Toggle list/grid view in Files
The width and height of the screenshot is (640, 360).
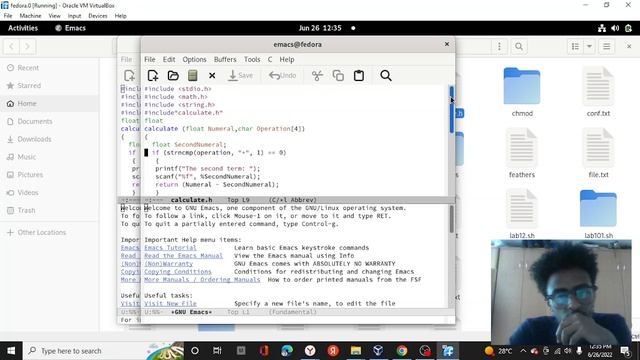(x=575, y=47)
